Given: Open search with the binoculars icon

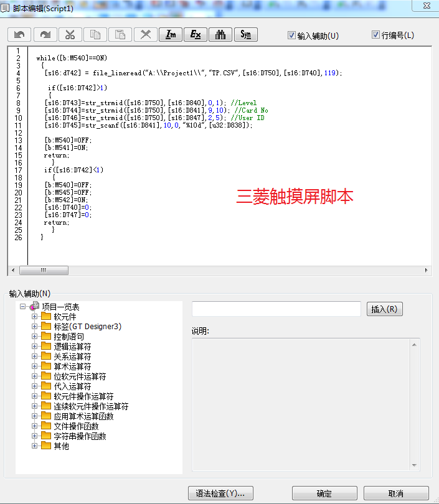Looking at the screenshot, I should 220,34.
